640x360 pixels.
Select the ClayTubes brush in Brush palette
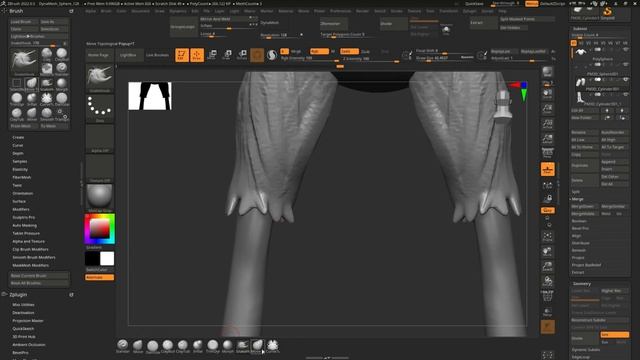coord(16,114)
